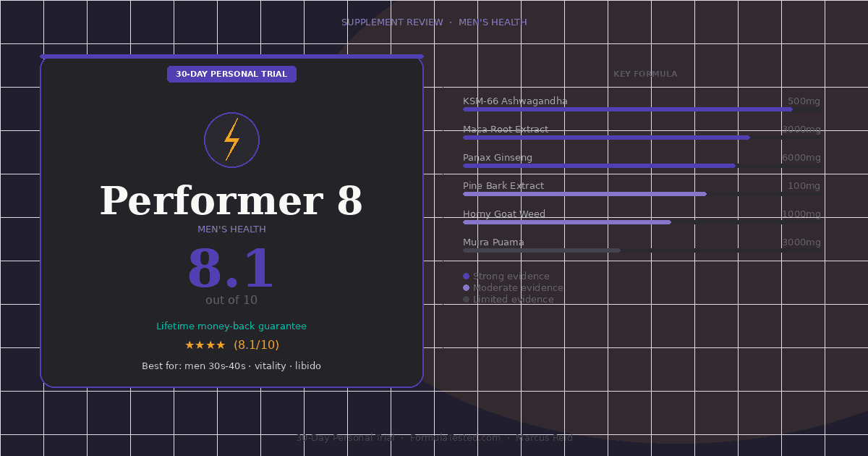Screen dimensions: 868x456
Task: Click the FormulaTested.com footer text
Action: tap(456, 437)
